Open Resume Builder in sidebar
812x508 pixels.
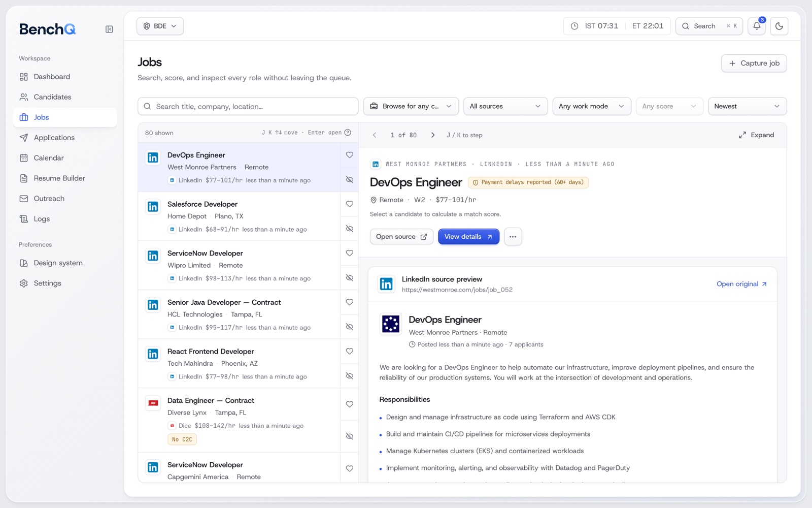(65, 178)
